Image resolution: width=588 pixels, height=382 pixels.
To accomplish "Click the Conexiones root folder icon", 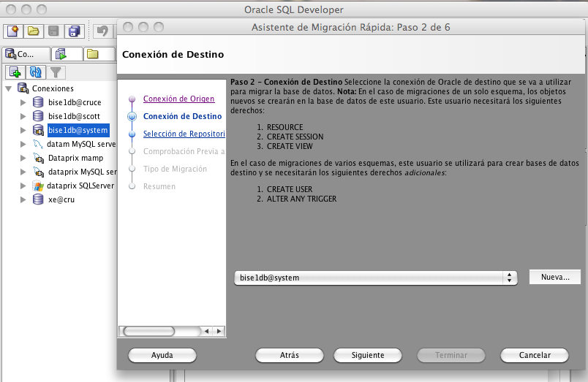I will [23, 88].
